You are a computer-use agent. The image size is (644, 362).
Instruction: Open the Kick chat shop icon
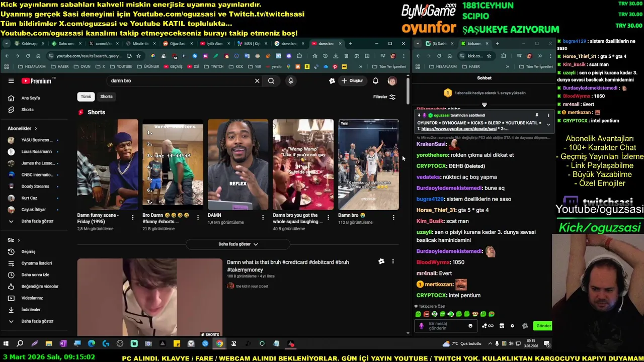502,326
